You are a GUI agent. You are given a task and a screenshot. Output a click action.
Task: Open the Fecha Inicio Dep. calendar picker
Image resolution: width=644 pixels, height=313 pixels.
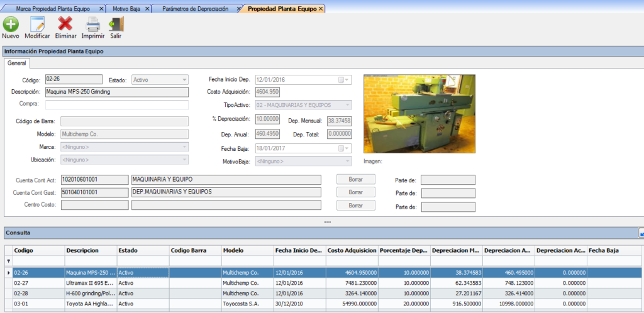click(x=345, y=80)
